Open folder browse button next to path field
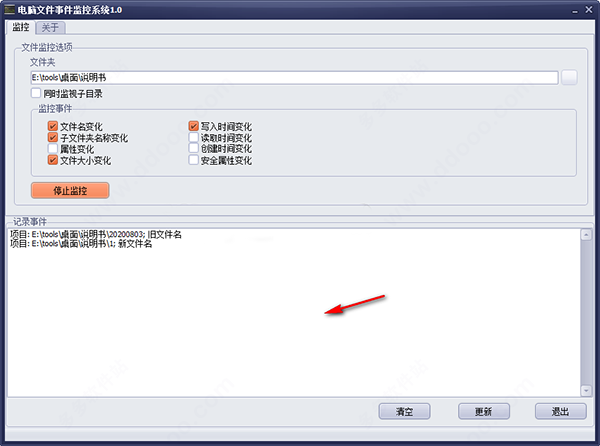The width and height of the screenshot is (600, 446). coord(569,78)
